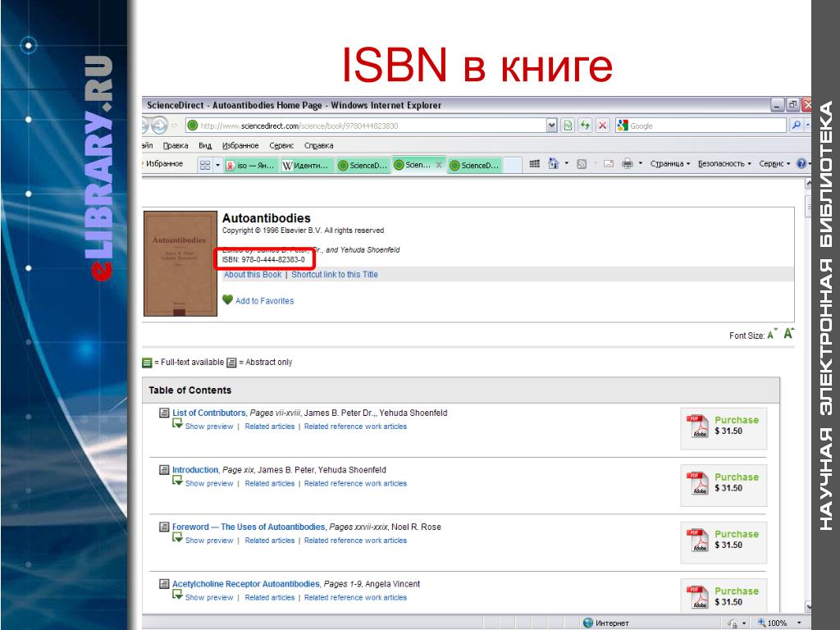The height and width of the screenshot is (630, 840).
Task: Click the browser Forward navigation arrow
Action: point(159,126)
